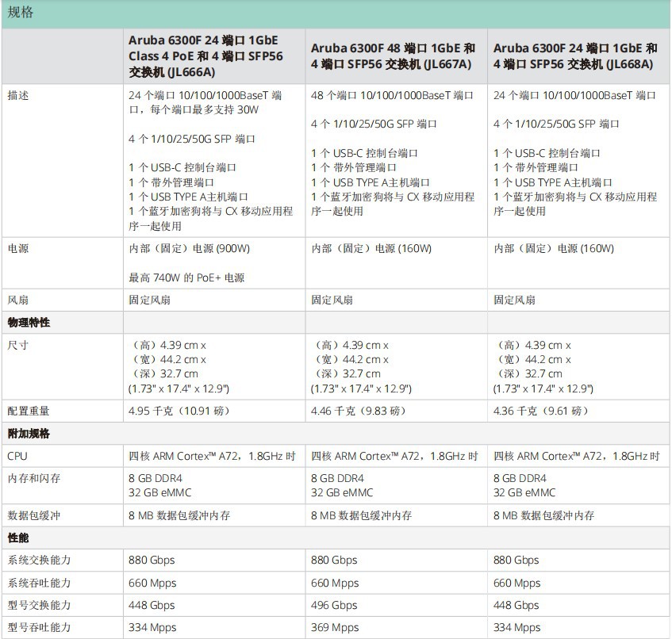Click 固定风扇 in JL667A column
672x639 pixels.
[x=332, y=300]
